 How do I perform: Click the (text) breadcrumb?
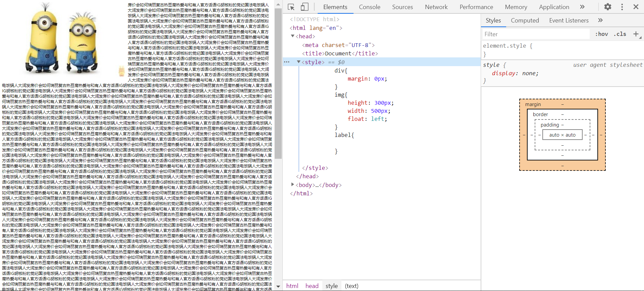click(x=352, y=286)
